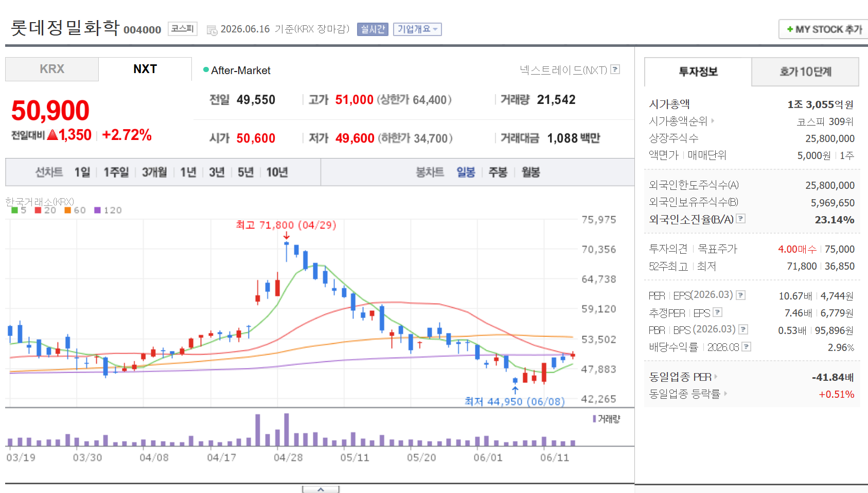Image resolution: width=868 pixels, height=493 pixels.
Task: Select 3년 line chart period
Action: coord(217,172)
